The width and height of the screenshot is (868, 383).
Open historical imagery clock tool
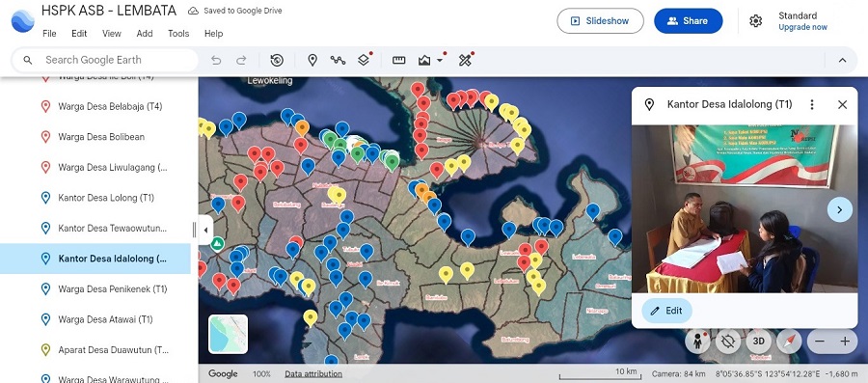pyautogui.click(x=277, y=61)
